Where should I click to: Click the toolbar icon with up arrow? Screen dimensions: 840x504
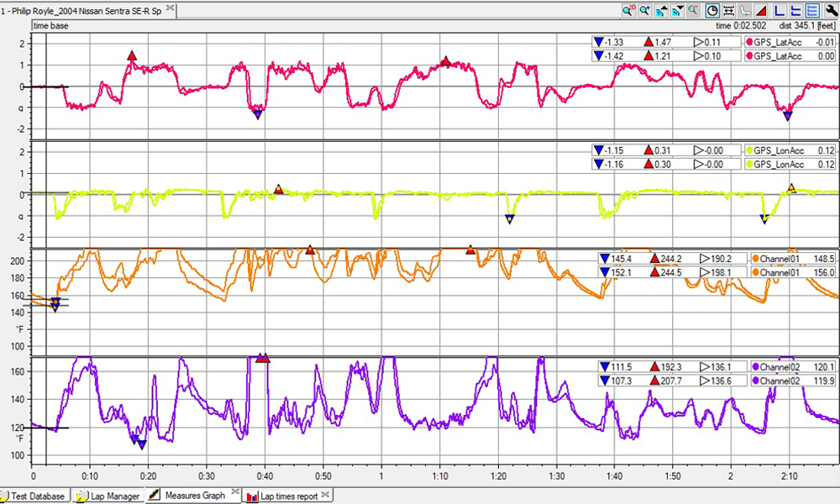click(x=660, y=11)
